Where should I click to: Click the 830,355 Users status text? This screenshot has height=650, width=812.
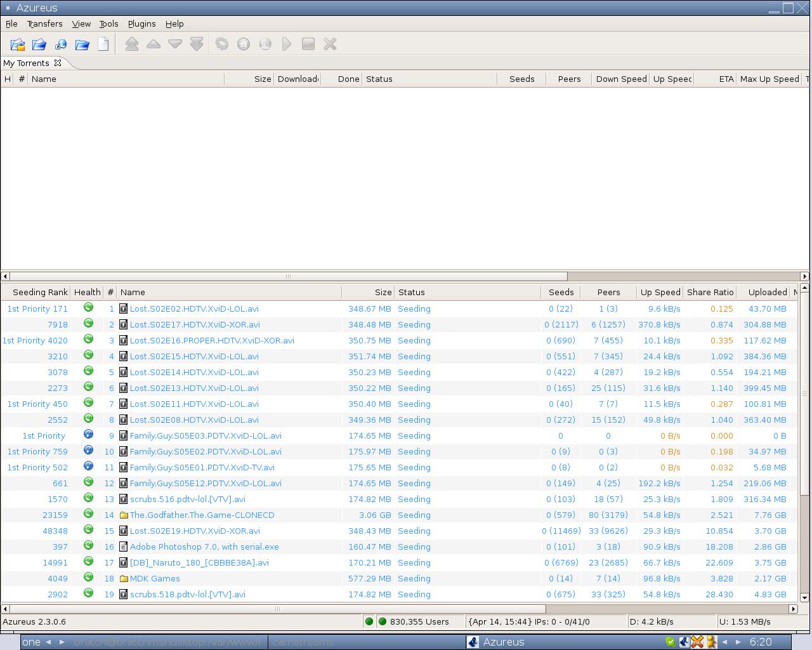419,621
